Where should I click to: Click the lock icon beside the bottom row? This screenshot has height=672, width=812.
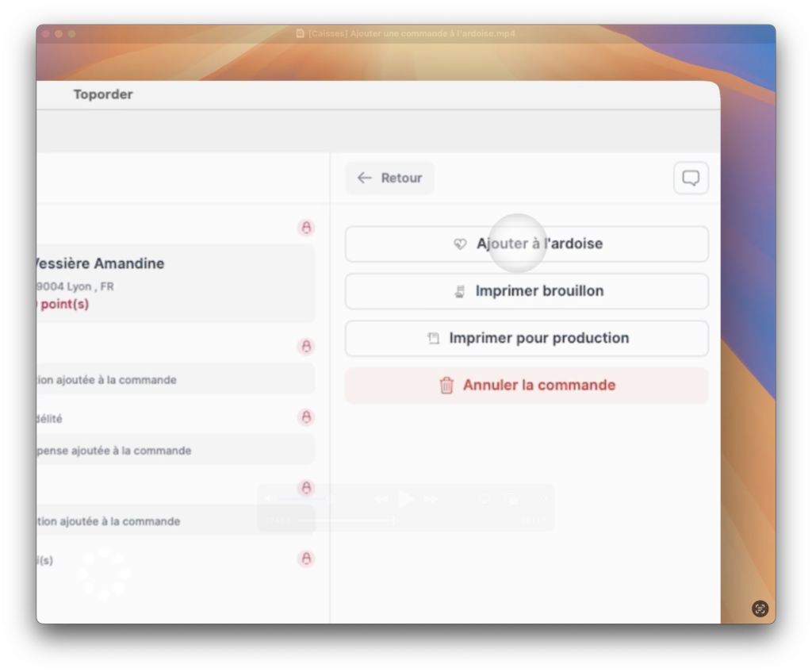coord(306,559)
